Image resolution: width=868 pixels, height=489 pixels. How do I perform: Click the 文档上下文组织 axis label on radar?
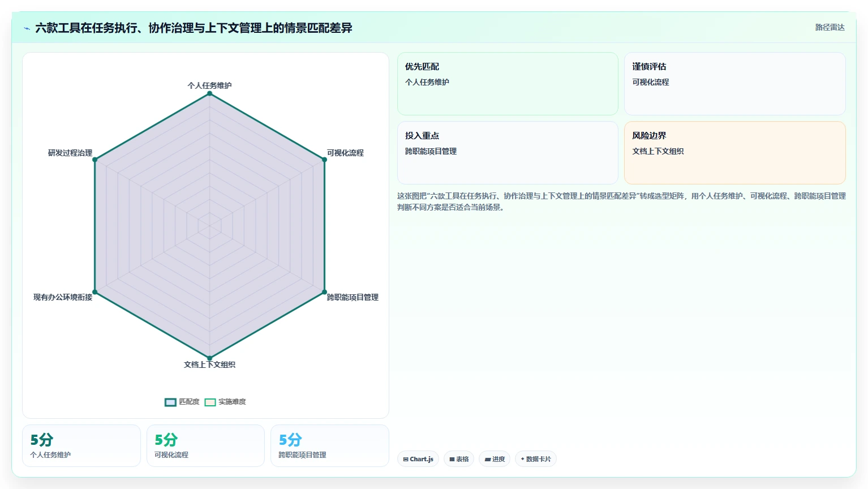point(209,364)
